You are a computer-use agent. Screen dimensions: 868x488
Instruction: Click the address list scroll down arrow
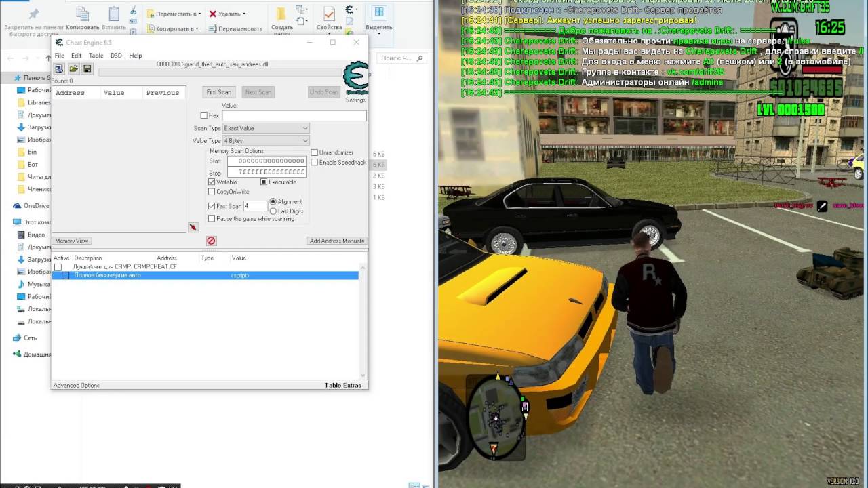[363, 375]
